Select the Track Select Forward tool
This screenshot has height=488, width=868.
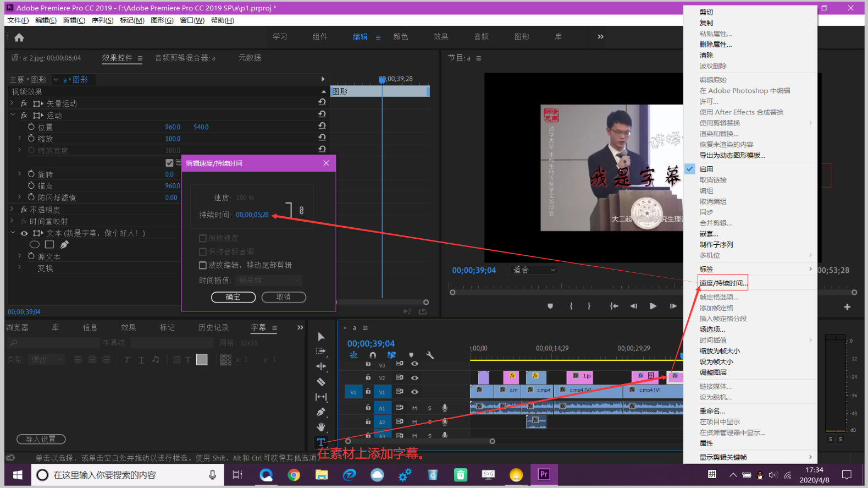tap(321, 351)
